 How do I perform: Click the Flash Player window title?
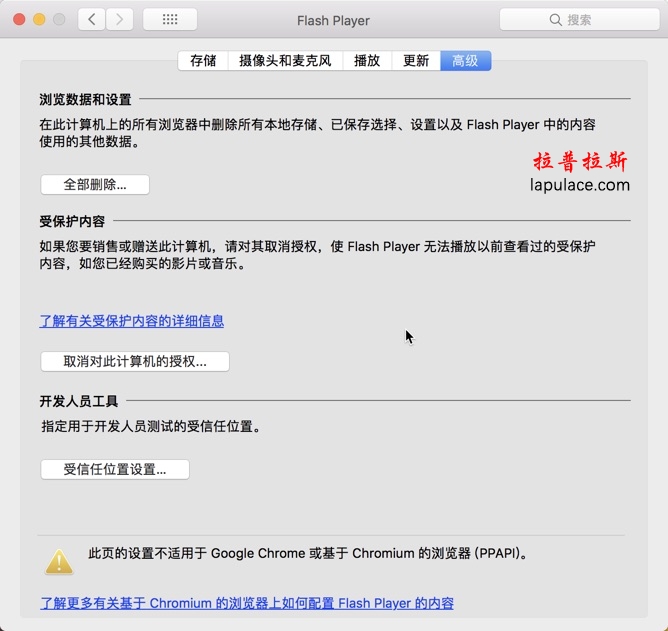[x=333, y=20]
